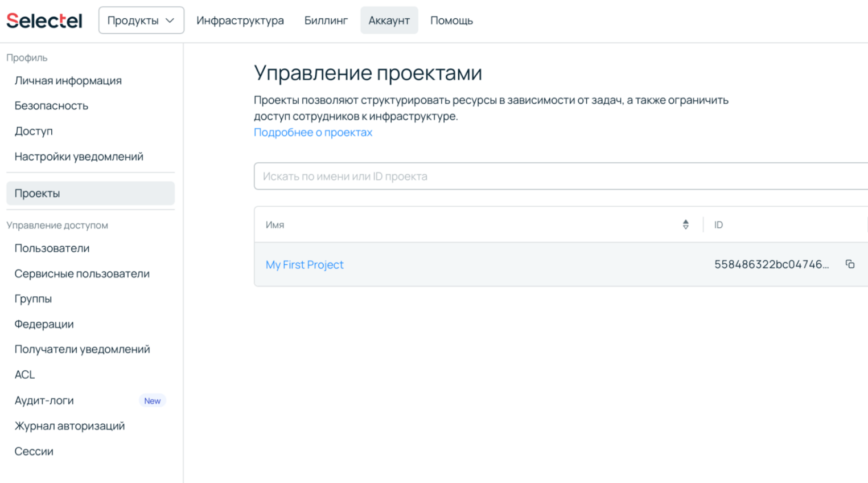
Task: Follow the Подробнее о проектах link
Action: click(312, 132)
